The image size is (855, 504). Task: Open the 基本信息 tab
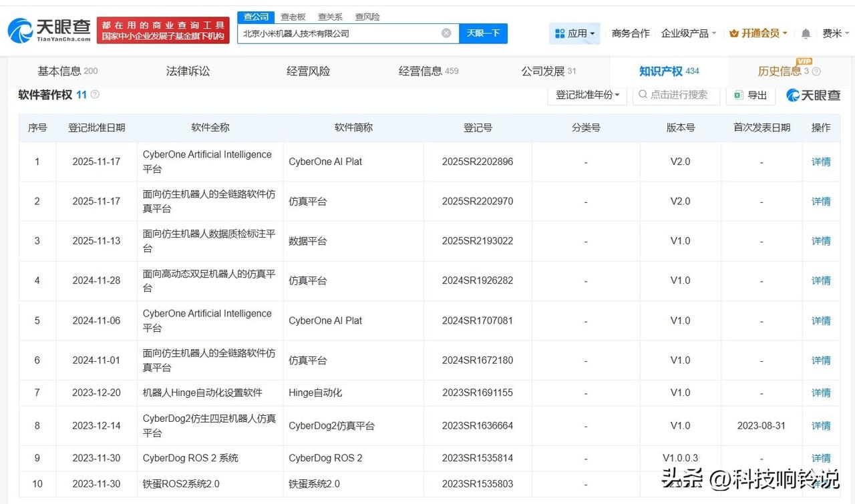coord(67,71)
